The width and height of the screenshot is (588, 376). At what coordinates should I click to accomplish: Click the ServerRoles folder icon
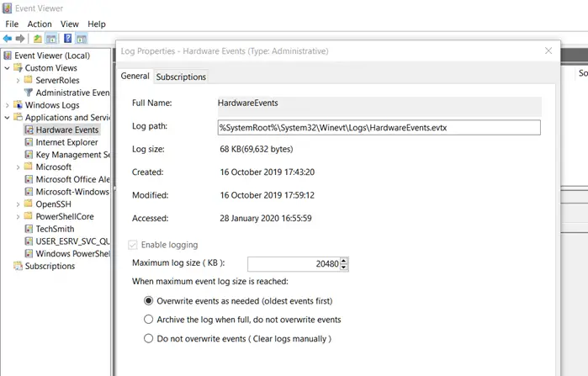tap(29, 81)
